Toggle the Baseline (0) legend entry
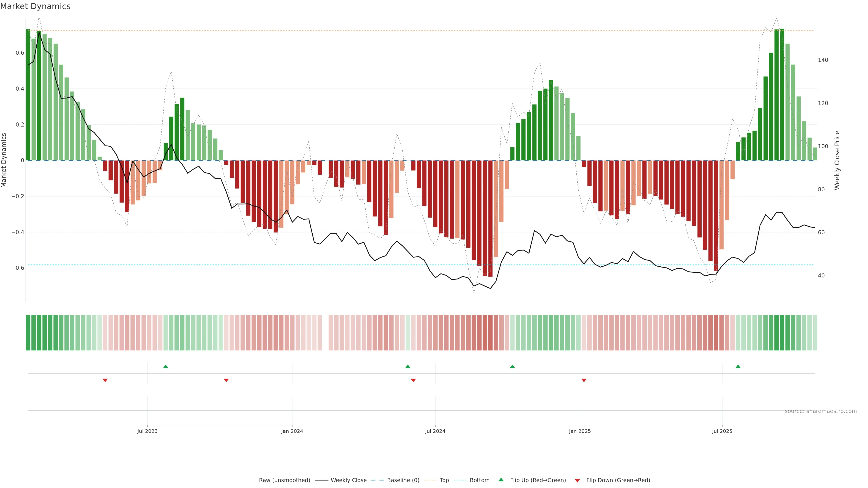The height and width of the screenshot is (488, 868). click(403, 480)
